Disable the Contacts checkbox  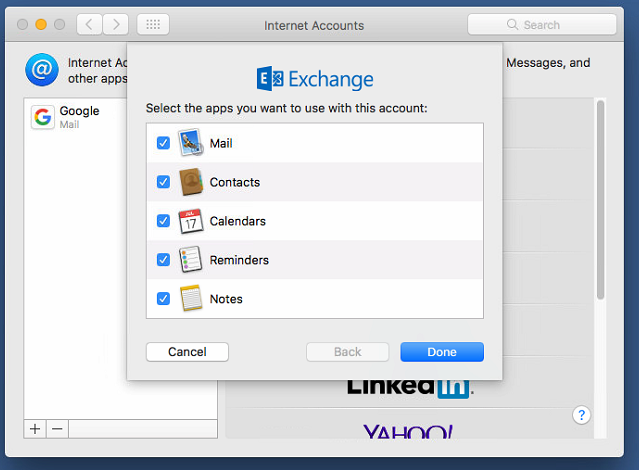click(x=163, y=182)
